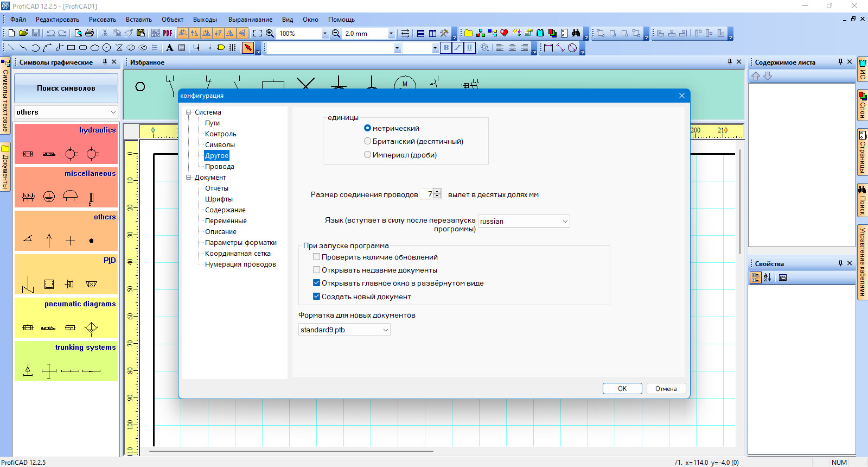This screenshot has width=868, height=467.
Task: Increase the wire connection size stepper
Action: [x=437, y=192]
